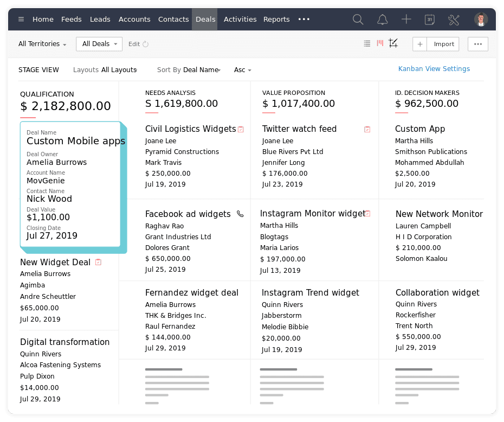Click the MovGenie account name
Viewport: 504px width, 422px height.
46,181
